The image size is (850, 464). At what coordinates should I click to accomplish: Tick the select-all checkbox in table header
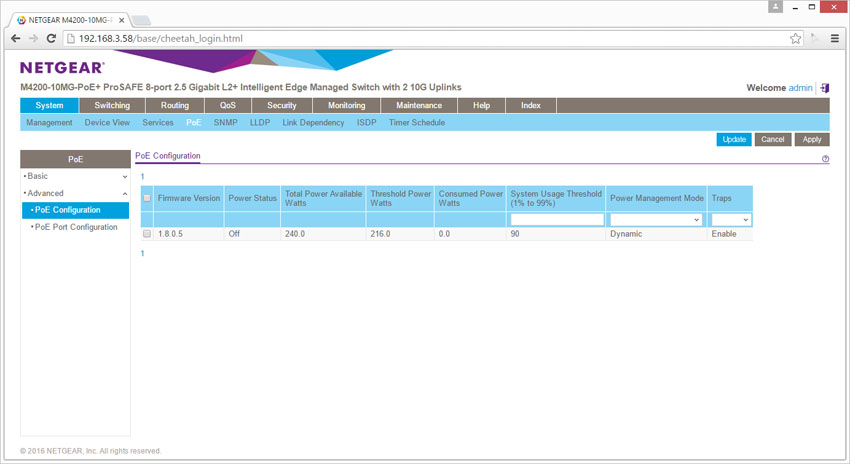(147, 198)
